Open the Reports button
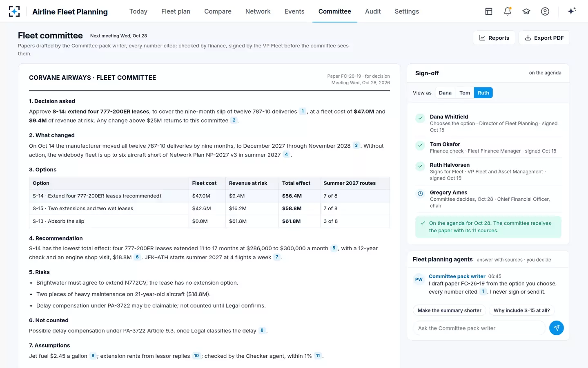The width and height of the screenshot is (588, 368). pos(494,38)
